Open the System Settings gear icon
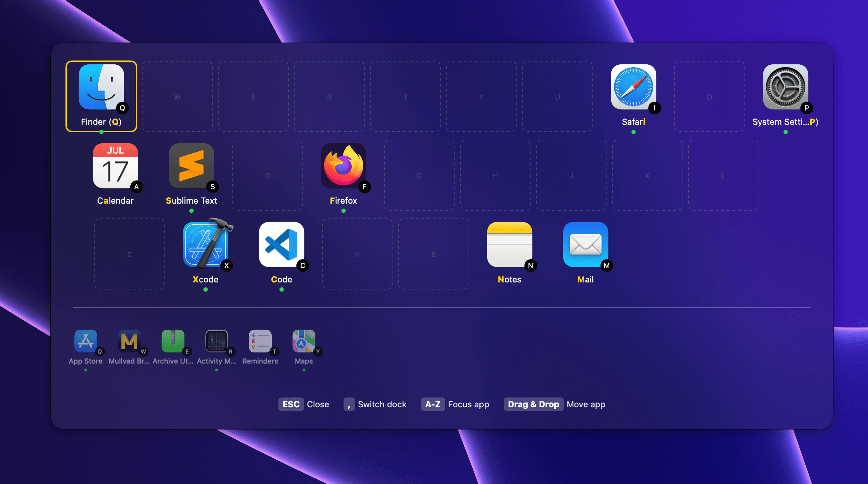 coord(786,87)
